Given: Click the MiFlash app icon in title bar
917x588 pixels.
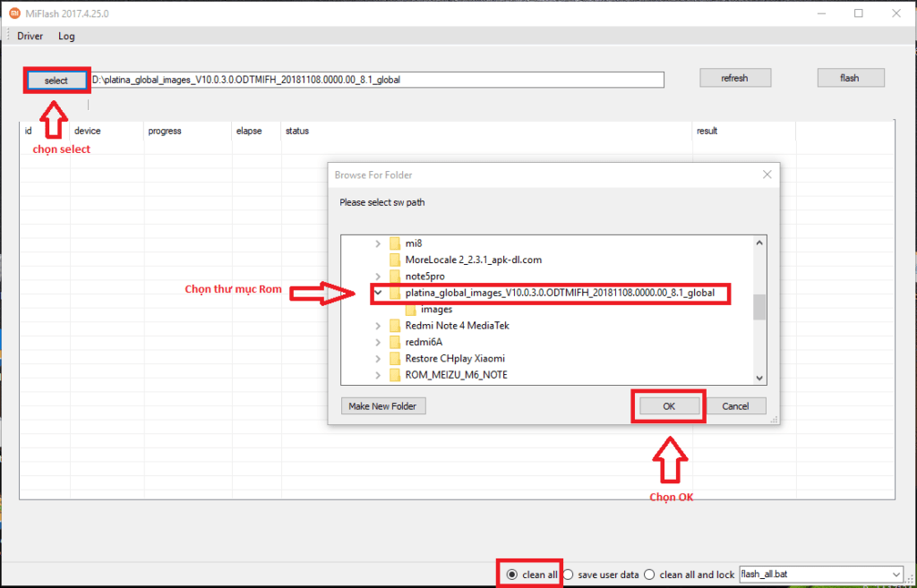Looking at the screenshot, I should 14,13.
